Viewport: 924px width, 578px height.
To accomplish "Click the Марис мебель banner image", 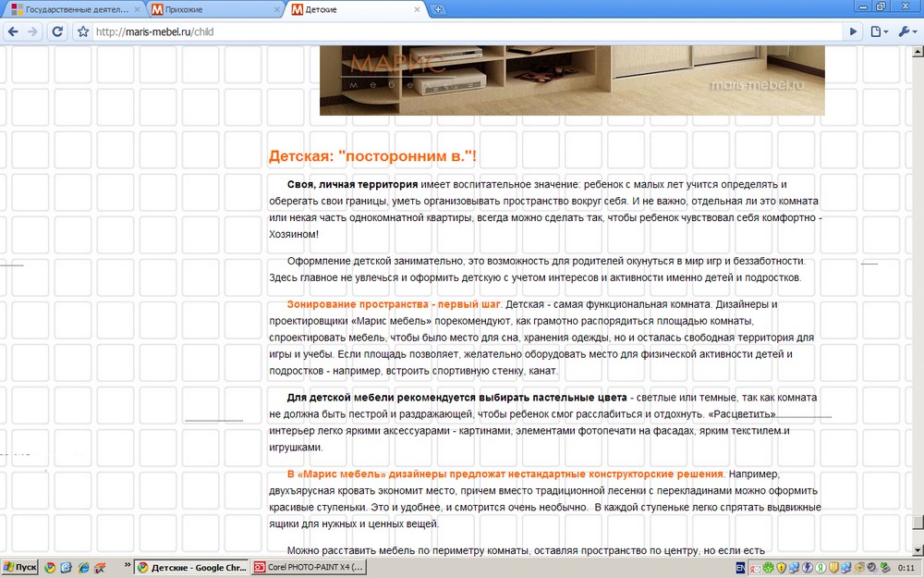I will point(572,80).
